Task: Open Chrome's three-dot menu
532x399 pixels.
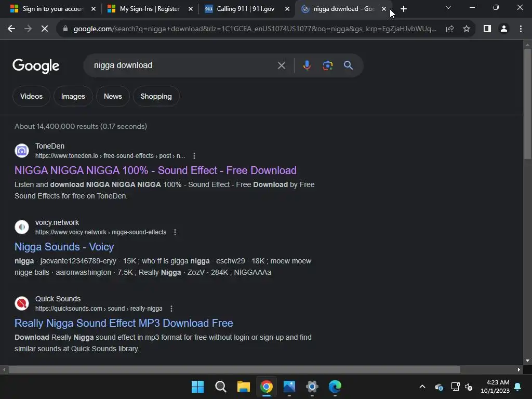Action: tap(521, 29)
